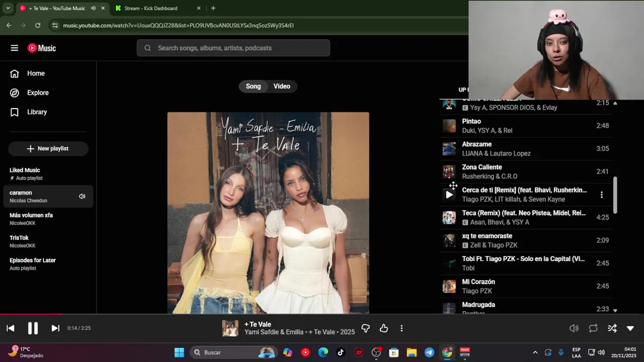Click the queue scroll down arrow
The height and width of the screenshot is (362, 644).
click(x=615, y=311)
